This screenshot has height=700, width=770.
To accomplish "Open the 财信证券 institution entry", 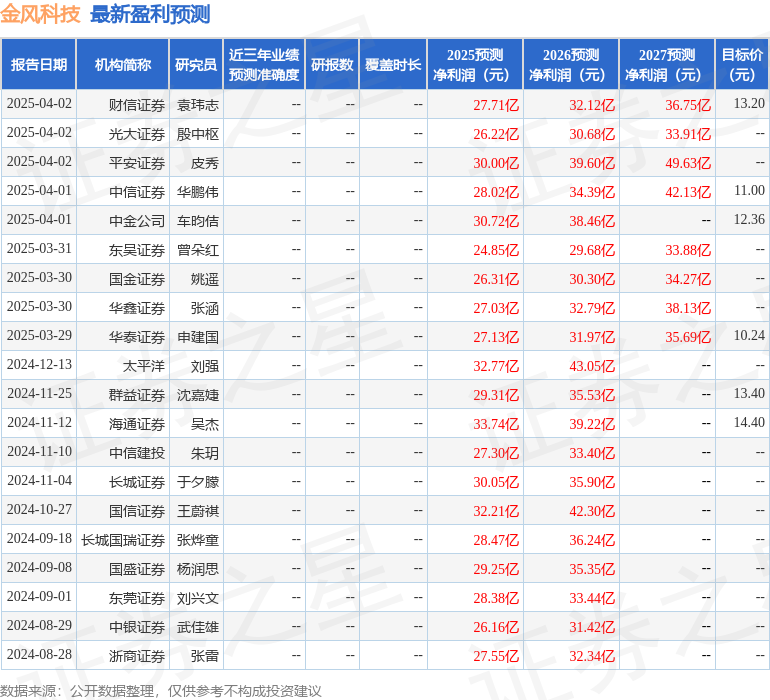I will [137, 104].
